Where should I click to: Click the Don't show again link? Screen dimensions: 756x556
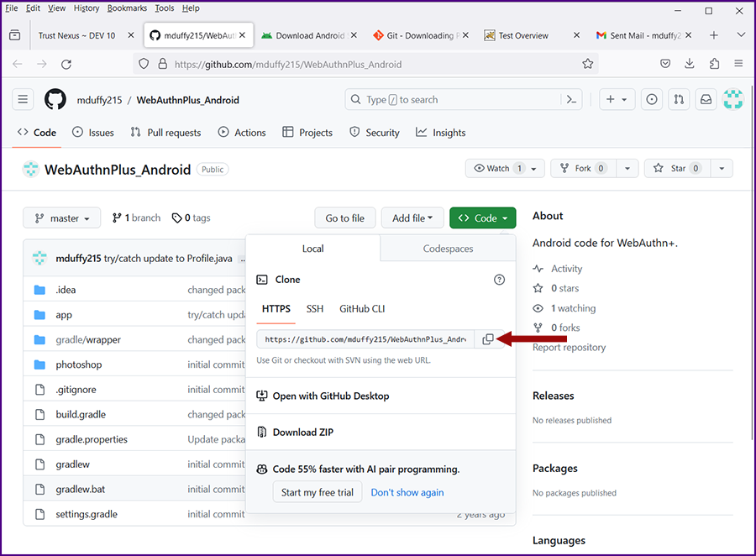pyautogui.click(x=407, y=492)
